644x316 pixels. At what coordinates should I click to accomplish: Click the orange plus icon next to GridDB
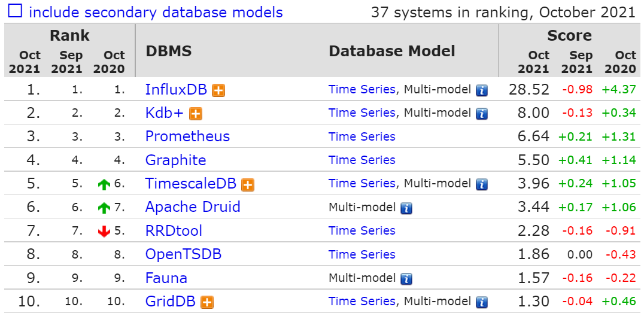(207, 302)
